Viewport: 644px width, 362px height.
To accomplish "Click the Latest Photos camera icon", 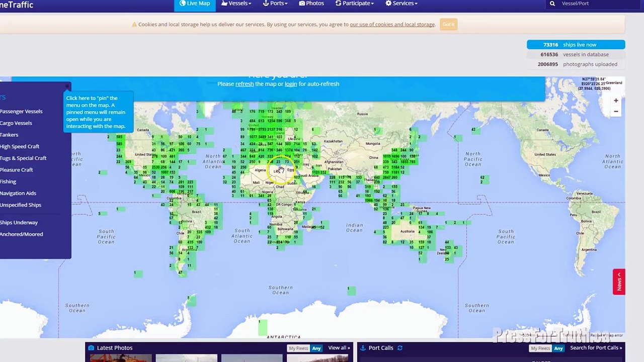I will pos(91,348).
